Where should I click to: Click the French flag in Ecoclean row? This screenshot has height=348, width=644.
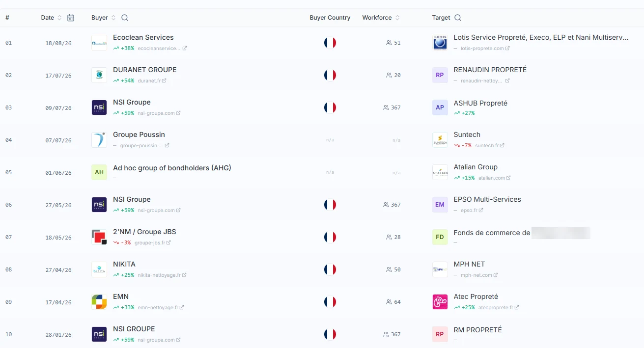click(x=330, y=43)
